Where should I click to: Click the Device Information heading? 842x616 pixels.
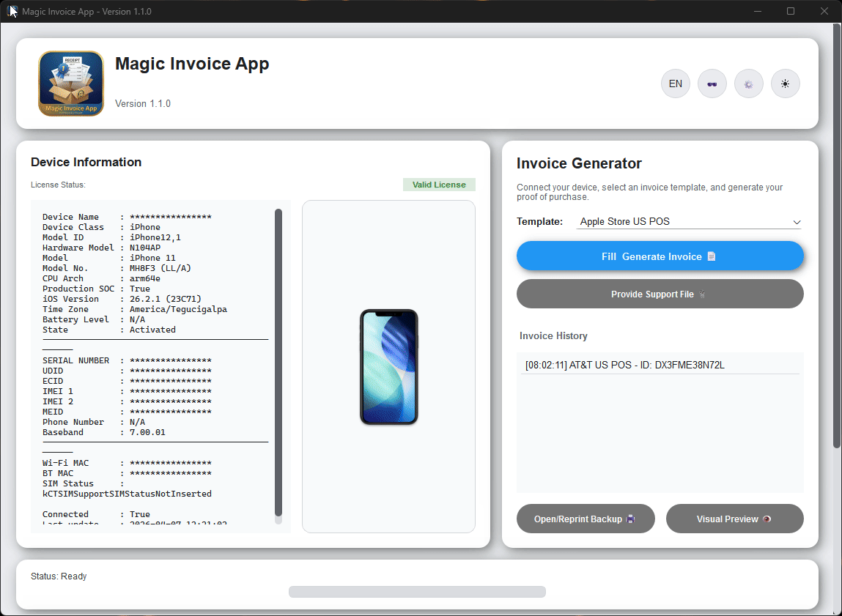[x=86, y=162]
